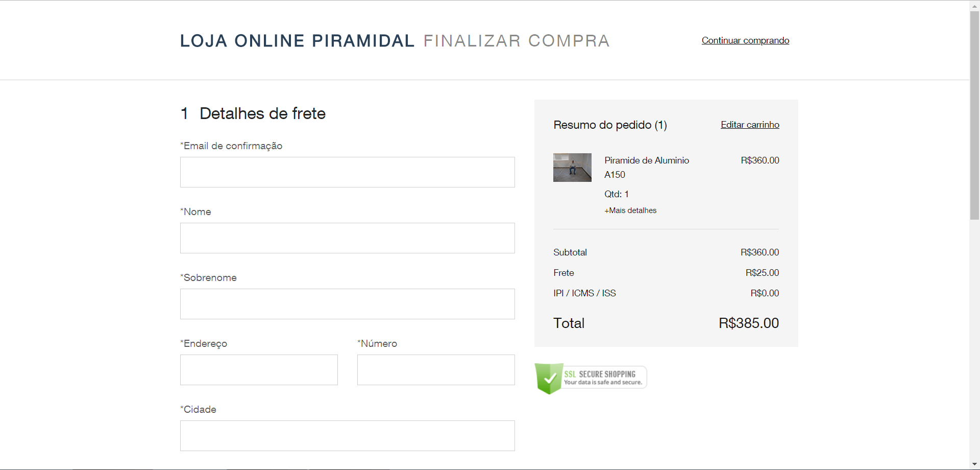Click the Loja Online Piramidal store title
980x470 pixels.
pyautogui.click(x=297, y=41)
